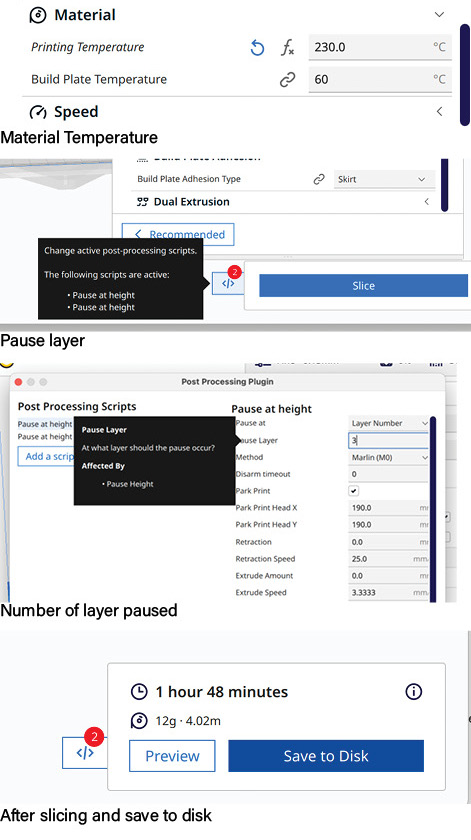Click the Speed section gauge icon
The image size is (471, 840).
click(38, 112)
